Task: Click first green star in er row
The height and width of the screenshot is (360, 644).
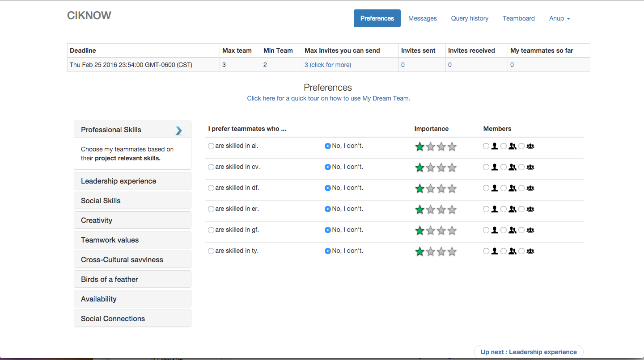Action: point(419,209)
